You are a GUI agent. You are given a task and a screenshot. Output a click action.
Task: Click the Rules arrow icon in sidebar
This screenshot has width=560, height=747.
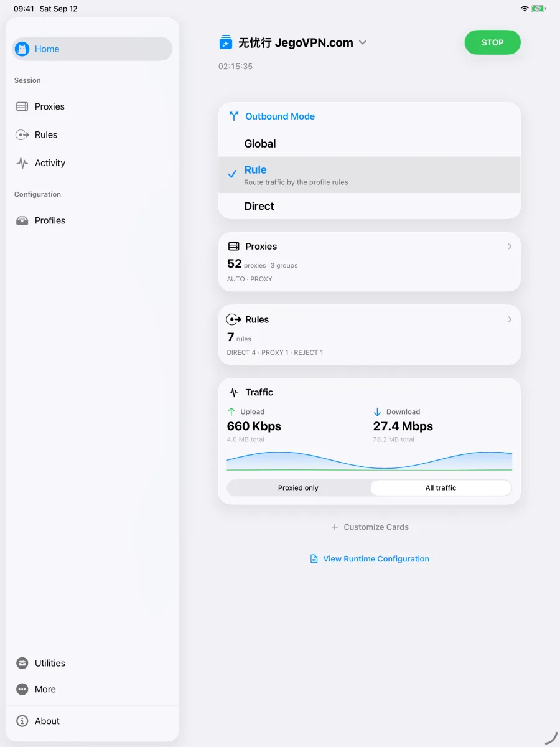coord(22,134)
